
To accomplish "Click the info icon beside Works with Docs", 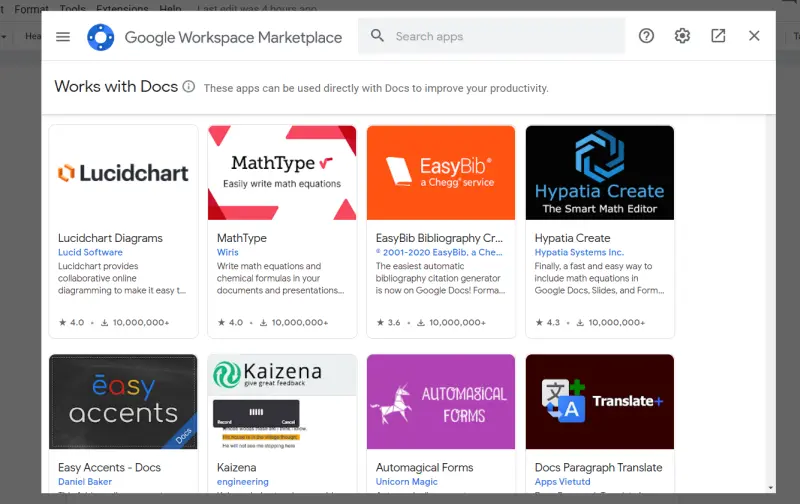I will [x=189, y=86].
